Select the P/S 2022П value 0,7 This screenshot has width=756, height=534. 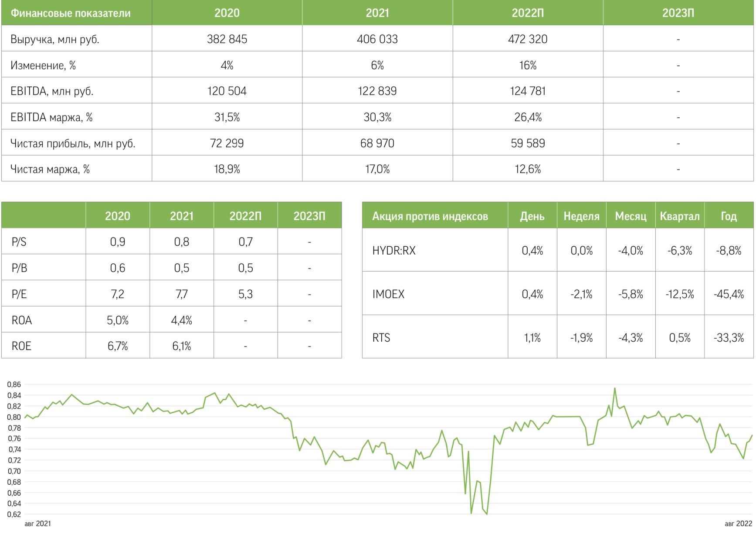click(246, 242)
